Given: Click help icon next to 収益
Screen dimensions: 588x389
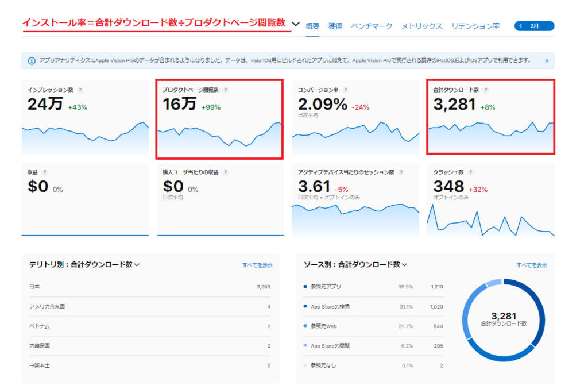Looking at the screenshot, I should click(45, 172).
